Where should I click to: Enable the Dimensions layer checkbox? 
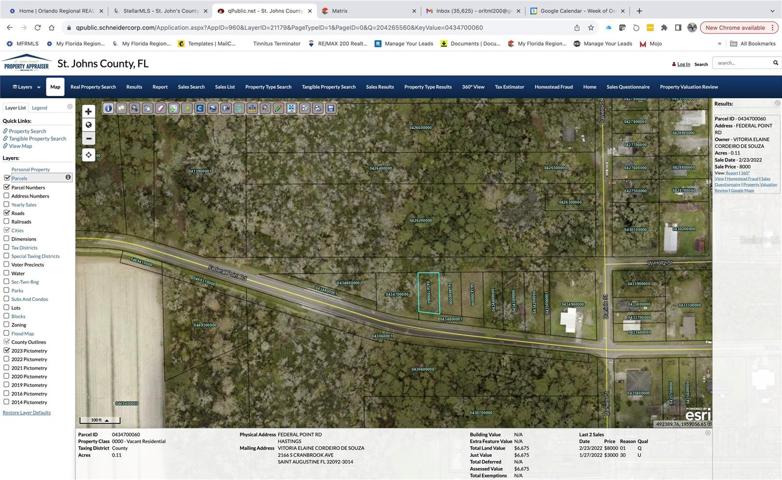6,239
